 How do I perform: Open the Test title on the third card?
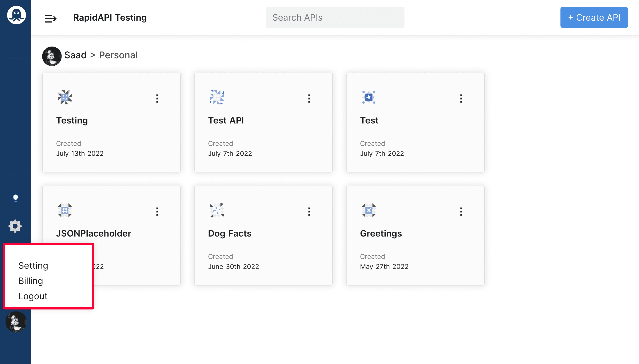369,120
